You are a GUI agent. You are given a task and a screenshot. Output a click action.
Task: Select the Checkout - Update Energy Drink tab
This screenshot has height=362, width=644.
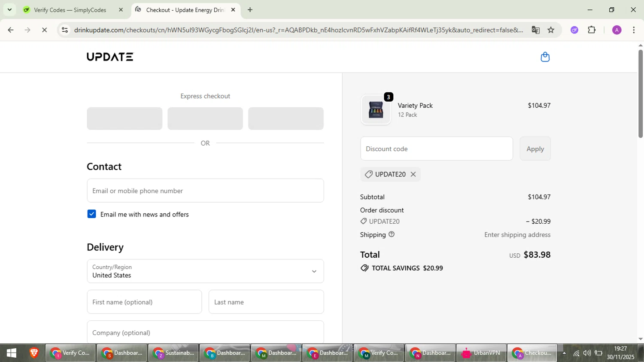(186, 10)
